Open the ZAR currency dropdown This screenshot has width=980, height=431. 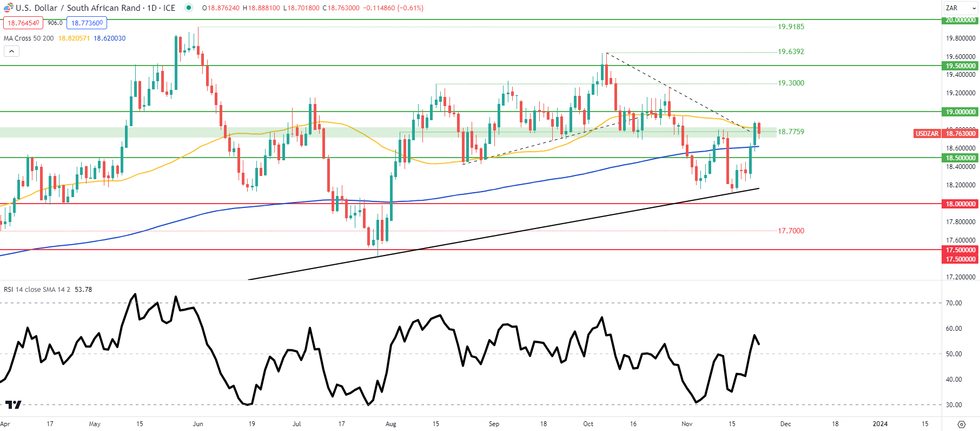pos(959,8)
